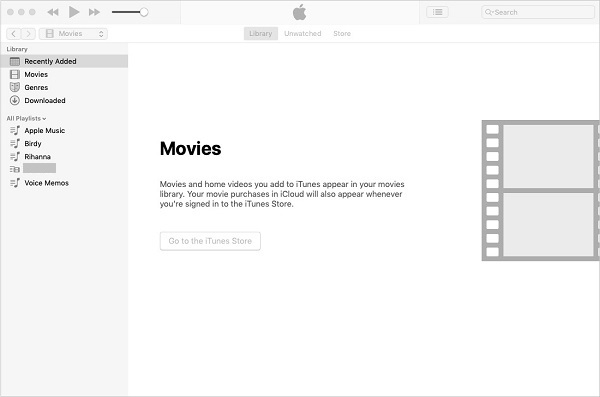Screen dimensions: 600x397
Task: Open the Birdy playlist
Action: coord(64,144)
